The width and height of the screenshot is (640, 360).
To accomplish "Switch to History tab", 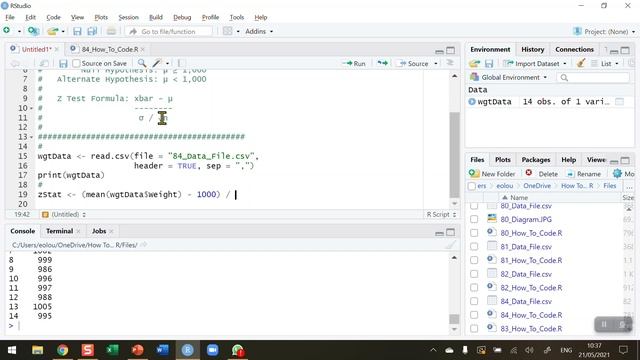I will (x=533, y=49).
